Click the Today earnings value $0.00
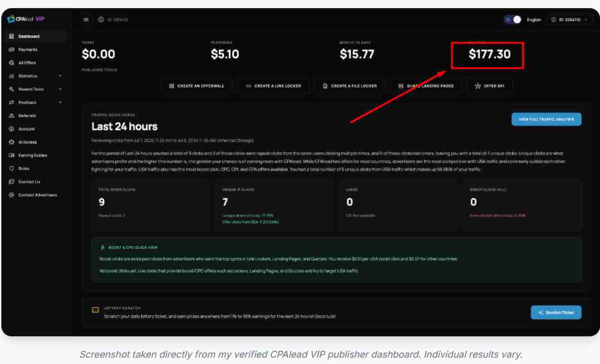 (x=98, y=54)
